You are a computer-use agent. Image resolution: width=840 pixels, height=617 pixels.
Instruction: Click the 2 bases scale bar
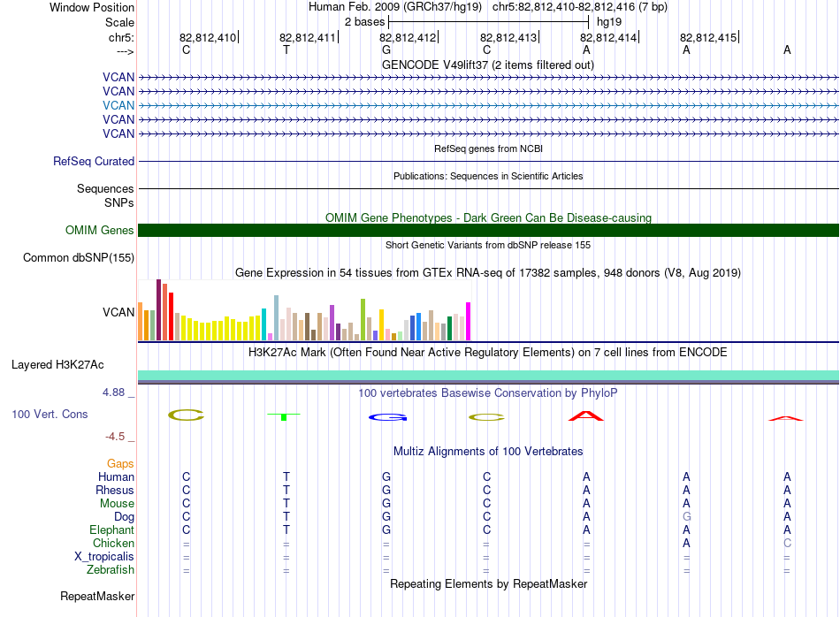coord(489,22)
